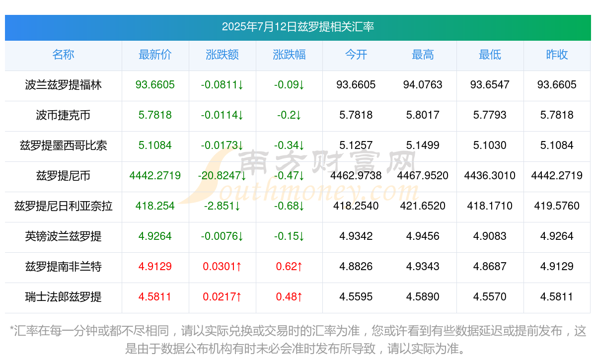Click the 涨跌幅 column header
This screenshot has height=364, width=596.
pyautogui.click(x=289, y=55)
